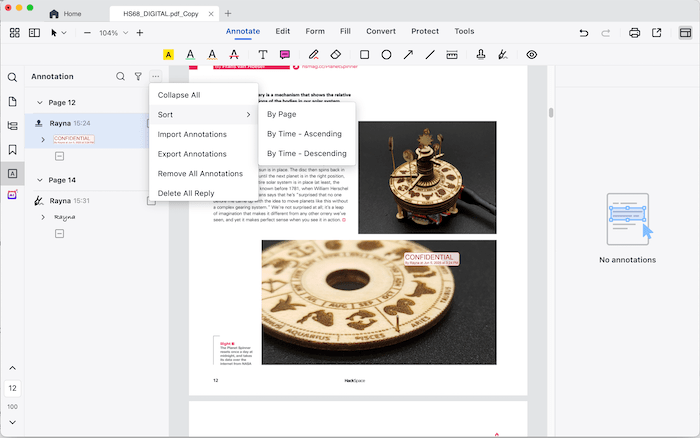Switch to the Convert tab
The height and width of the screenshot is (438, 700).
point(367,31)
